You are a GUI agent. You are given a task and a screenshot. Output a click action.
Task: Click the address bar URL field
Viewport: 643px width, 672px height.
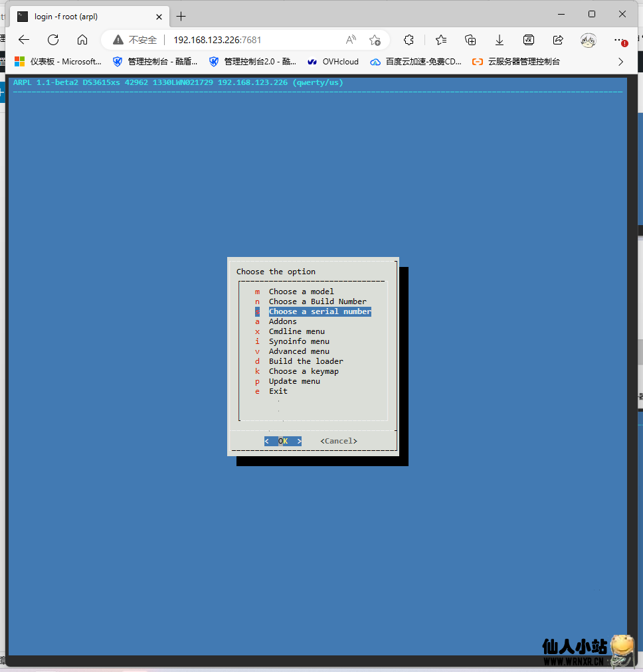point(252,40)
